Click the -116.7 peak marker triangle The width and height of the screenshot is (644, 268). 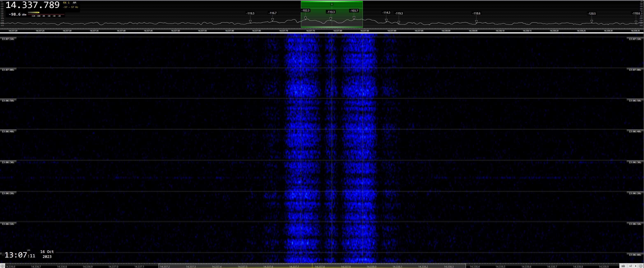click(x=273, y=20)
